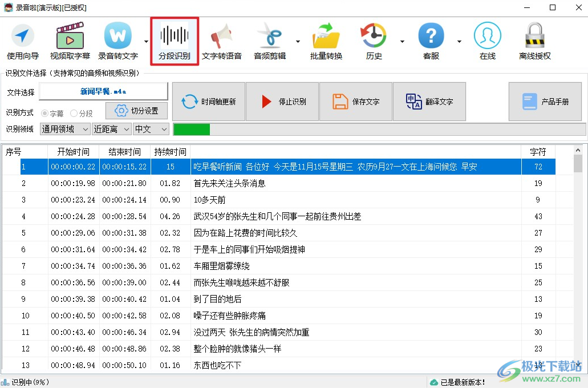Click the app icon in the title bar
The height and width of the screenshot is (388, 588).
click(x=8, y=7)
